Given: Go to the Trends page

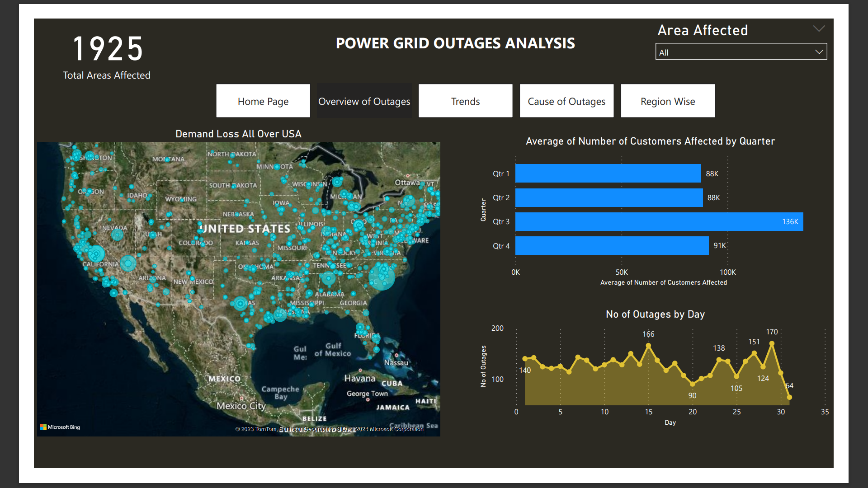Looking at the screenshot, I should click(x=465, y=101).
